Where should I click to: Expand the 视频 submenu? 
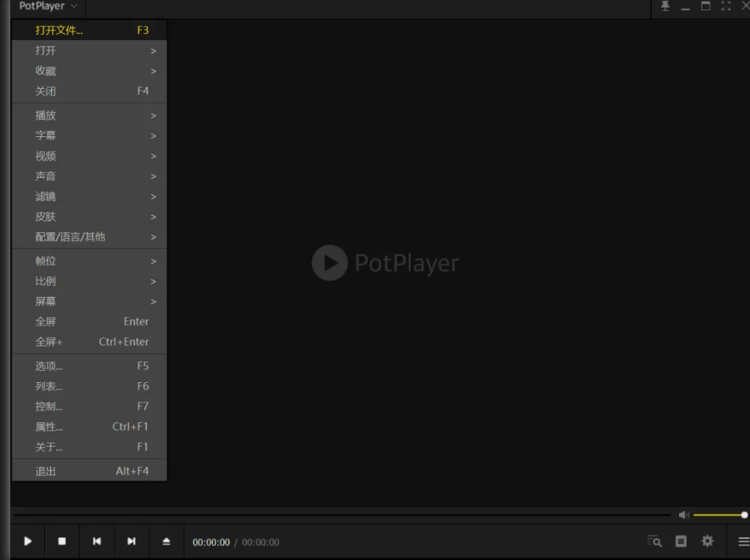(x=90, y=156)
